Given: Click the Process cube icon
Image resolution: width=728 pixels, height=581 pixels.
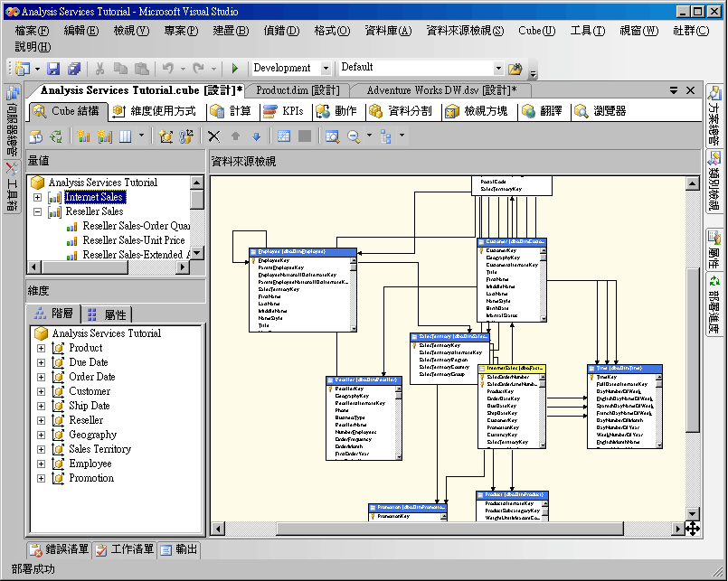Looking at the screenshot, I should (36, 136).
